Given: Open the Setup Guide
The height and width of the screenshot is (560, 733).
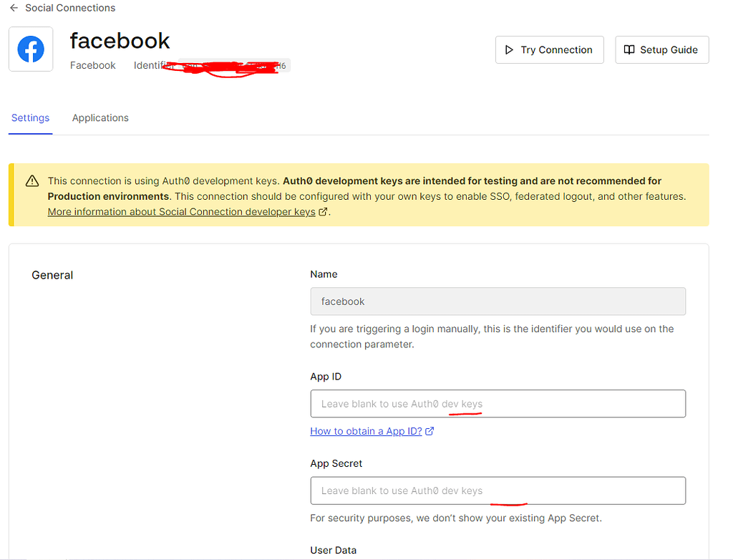Looking at the screenshot, I should point(662,50).
